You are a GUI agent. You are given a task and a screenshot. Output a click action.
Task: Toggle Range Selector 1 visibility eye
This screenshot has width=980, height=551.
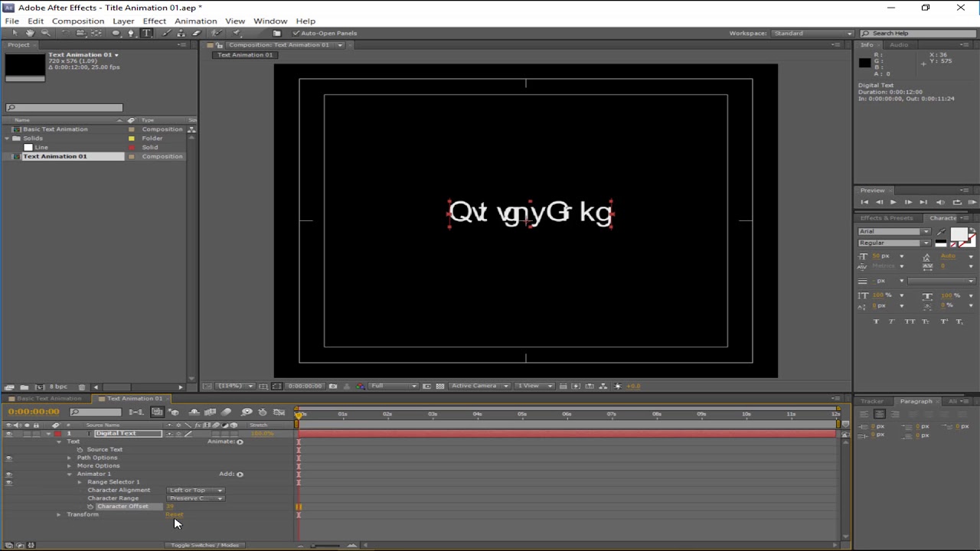click(x=8, y=482)
